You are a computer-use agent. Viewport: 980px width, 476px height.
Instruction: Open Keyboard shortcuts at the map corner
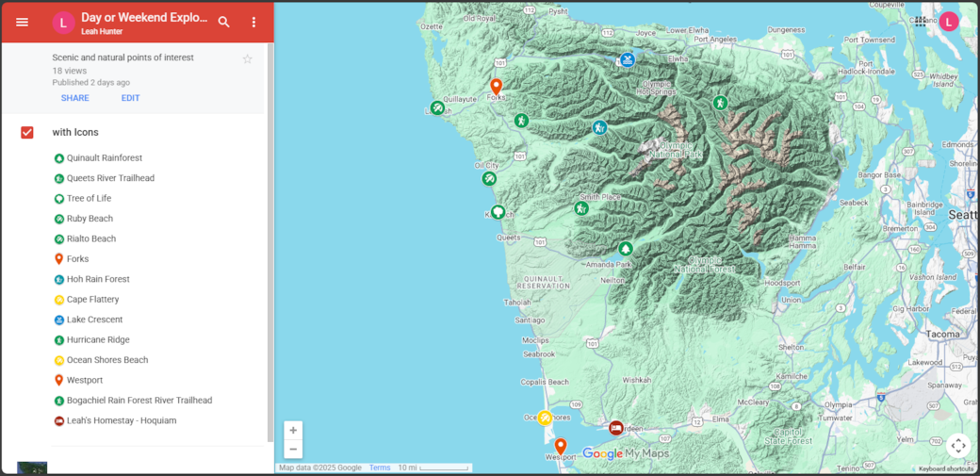[x=946, y=468]
